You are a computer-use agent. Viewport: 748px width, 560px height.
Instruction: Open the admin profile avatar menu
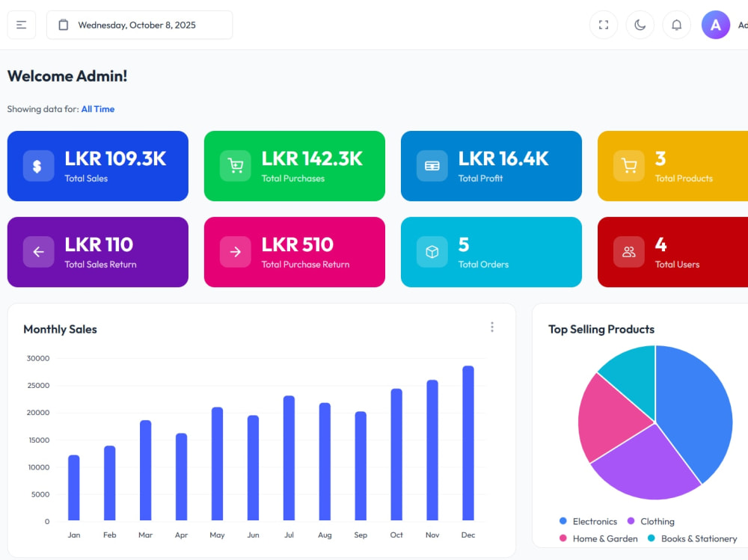(x=716, y=25)
